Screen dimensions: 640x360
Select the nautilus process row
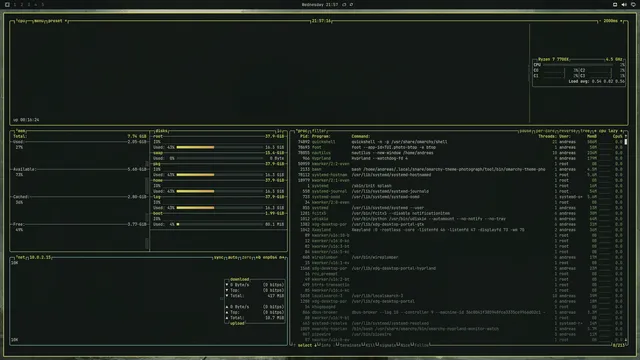pyautogui.click(x=459, y=153)
